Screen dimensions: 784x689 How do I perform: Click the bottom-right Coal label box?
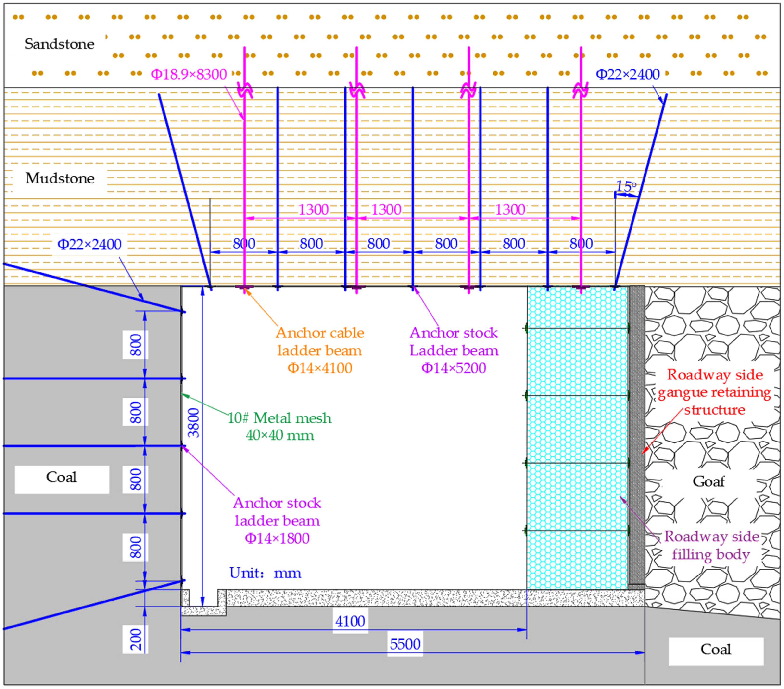pyautogui.click(x=715, y=650)
